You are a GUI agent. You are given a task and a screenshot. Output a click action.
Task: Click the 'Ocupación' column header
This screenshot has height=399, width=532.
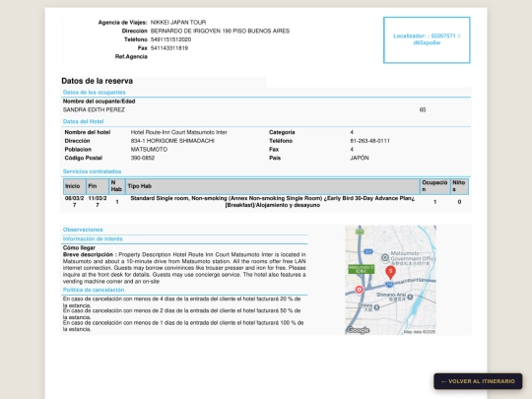tap(435, 186)
